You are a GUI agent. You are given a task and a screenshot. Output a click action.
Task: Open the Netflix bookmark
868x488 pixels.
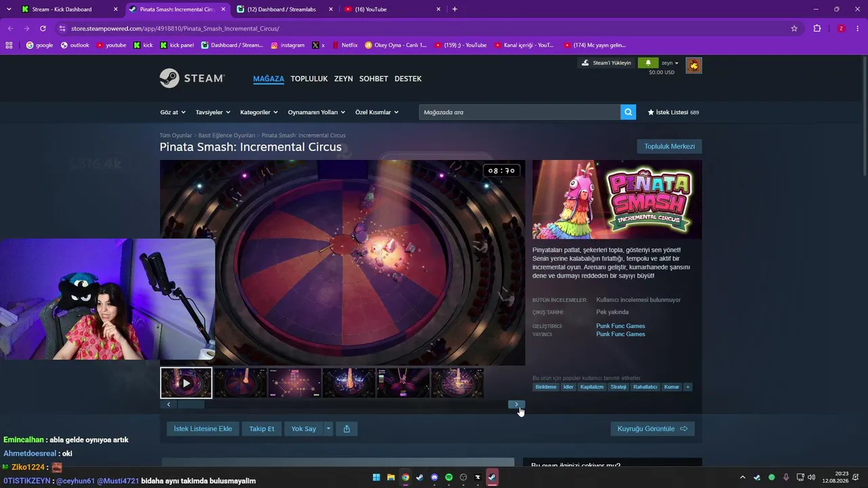pyautogui.click(x=344, y=45)
